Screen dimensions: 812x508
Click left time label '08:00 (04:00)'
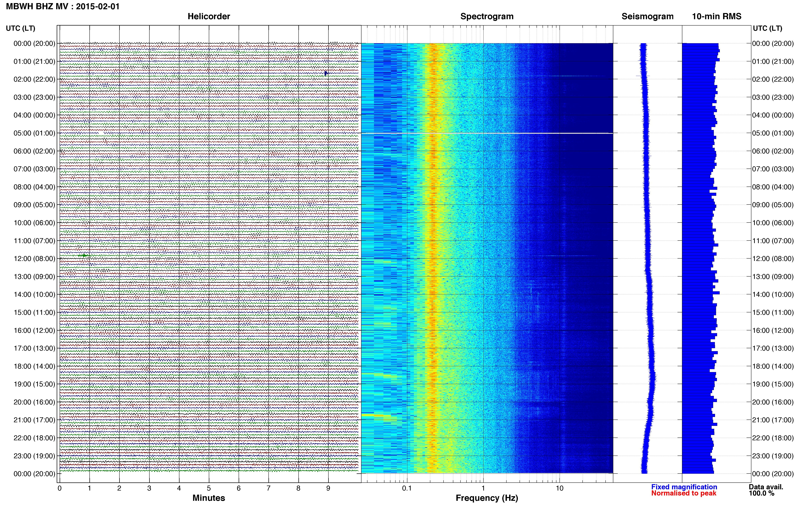click(34, 187)
